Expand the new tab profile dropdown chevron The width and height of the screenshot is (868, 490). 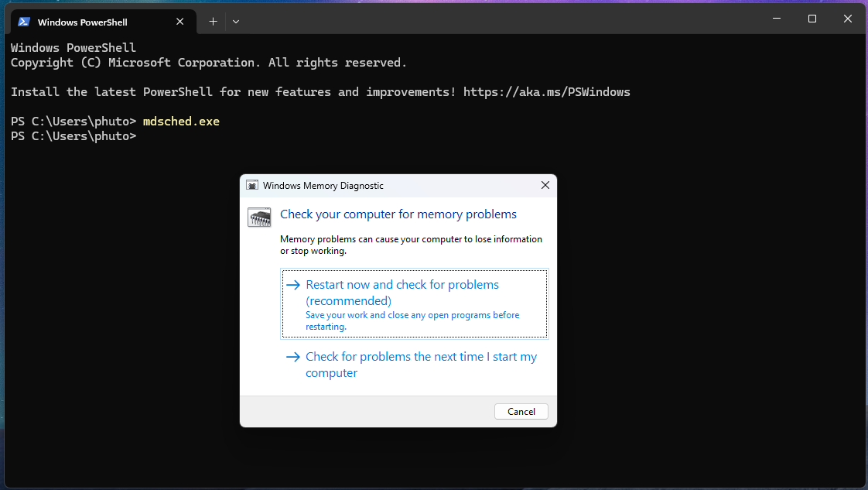236,22
